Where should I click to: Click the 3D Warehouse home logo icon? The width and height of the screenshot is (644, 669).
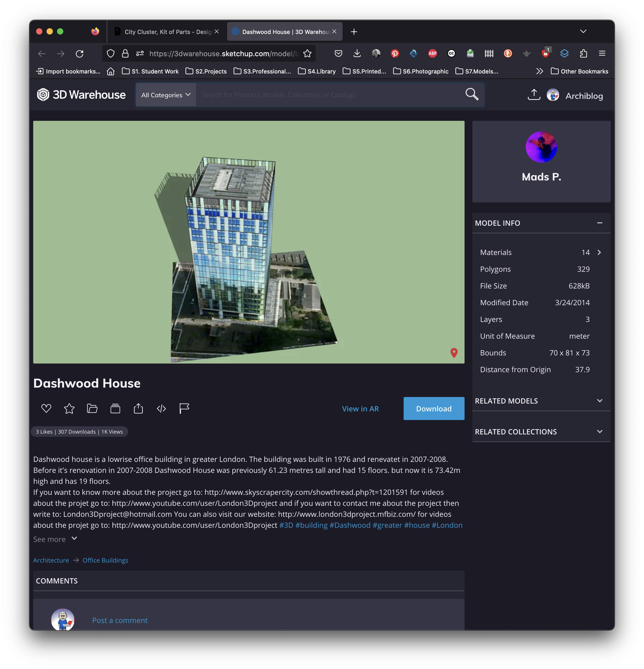tap(44, 95)
